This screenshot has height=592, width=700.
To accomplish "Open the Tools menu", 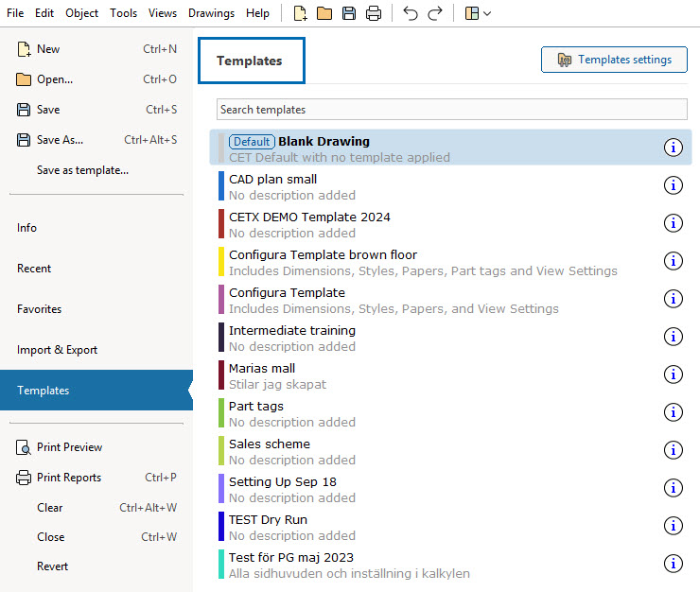I will click(123, 13).
